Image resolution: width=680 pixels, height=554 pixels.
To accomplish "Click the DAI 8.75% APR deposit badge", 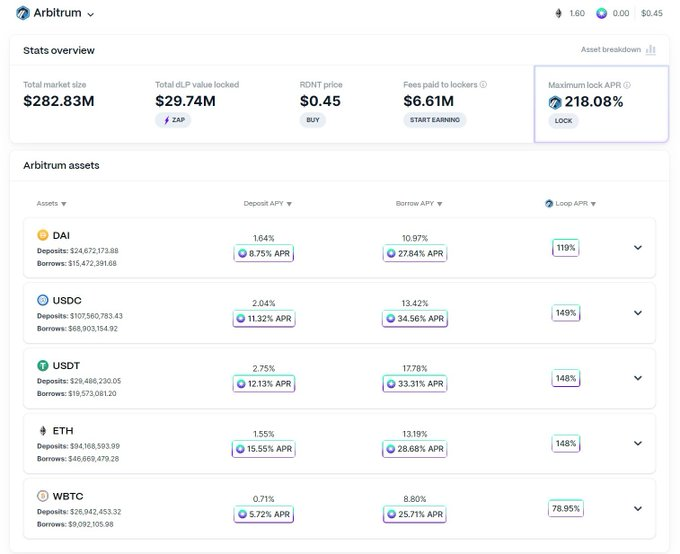I will click(264, 253).
